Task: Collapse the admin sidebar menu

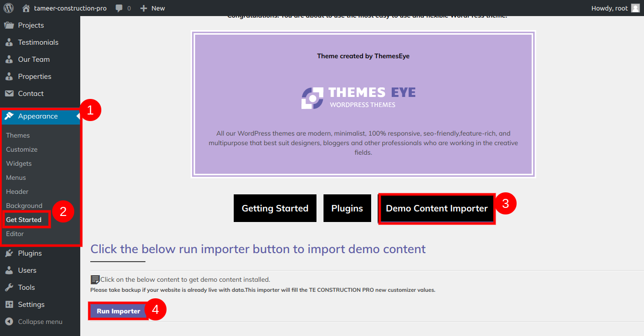Action: (x=40, y=321)
